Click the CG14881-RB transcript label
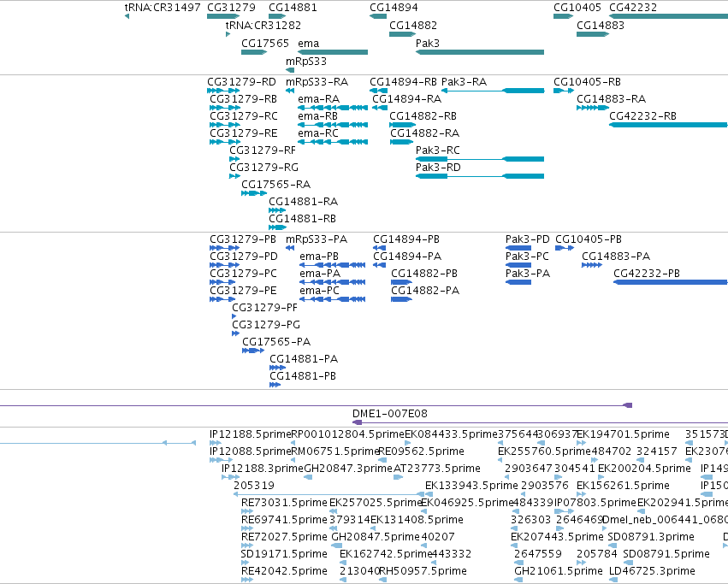The height and width of the screenshot is (584, 728). coord(302,219)
